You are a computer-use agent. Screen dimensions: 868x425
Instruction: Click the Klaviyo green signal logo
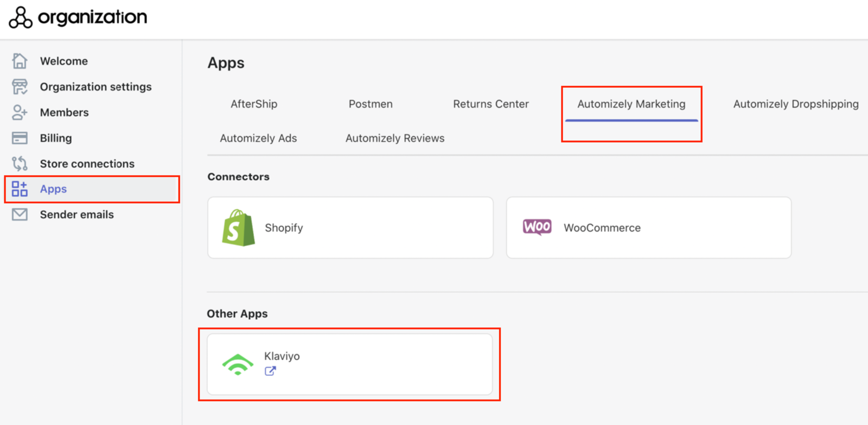238,364
